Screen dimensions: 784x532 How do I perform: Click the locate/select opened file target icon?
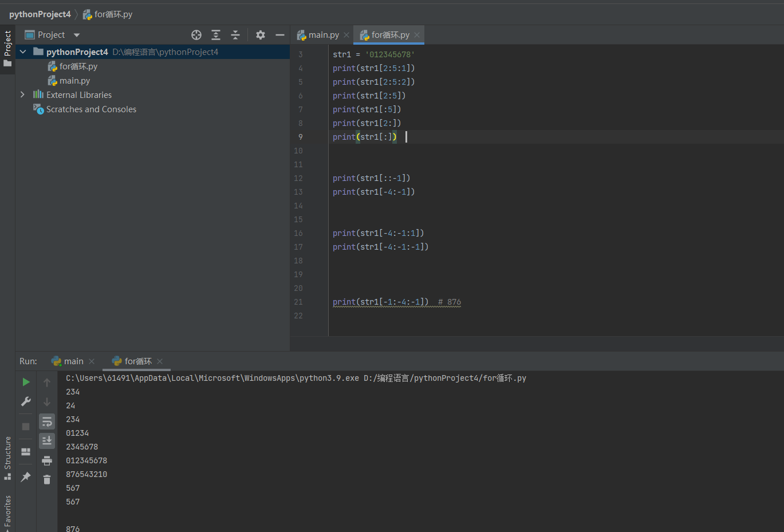tap(196, 35)
